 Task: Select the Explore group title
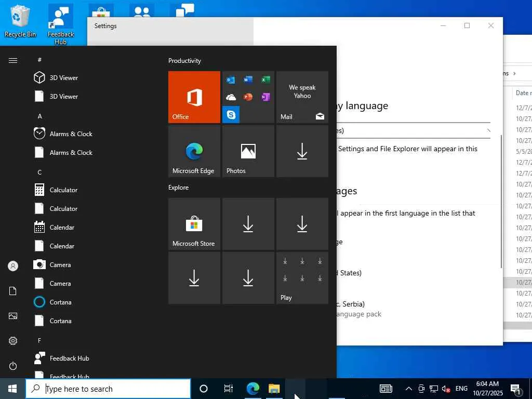click(x=179, y=187)
